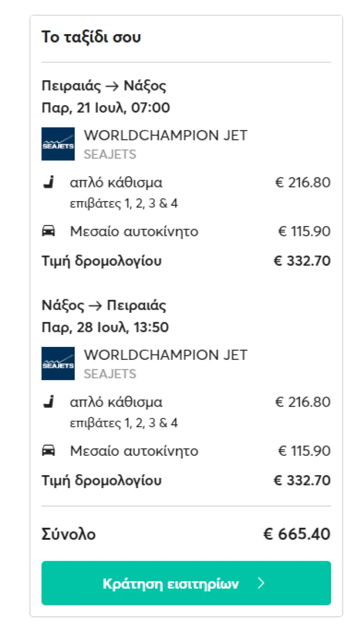The width and height of the screenshot is (357, 644).
Task: Click the arrow icon in Πειραιάς → Νάξος
Action: pyautogui.click(x=112, y=86)
